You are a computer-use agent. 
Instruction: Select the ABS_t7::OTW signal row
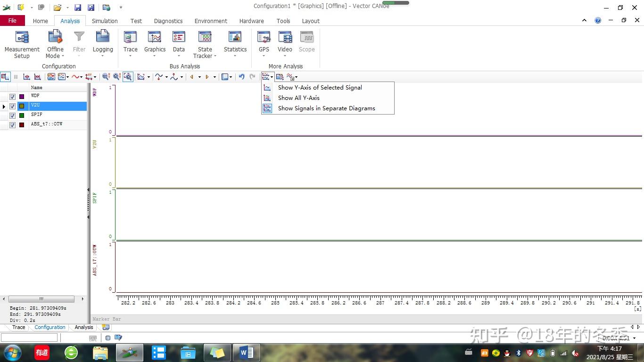43,125
